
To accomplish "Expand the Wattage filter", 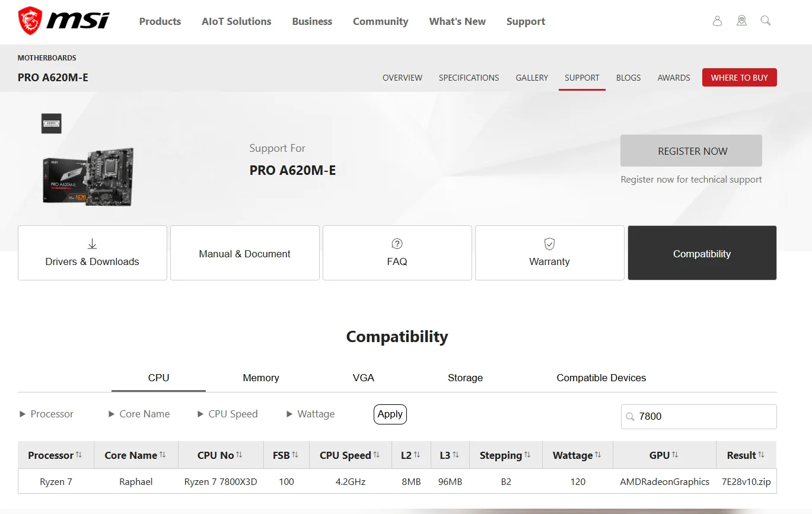I will [310, 414].
